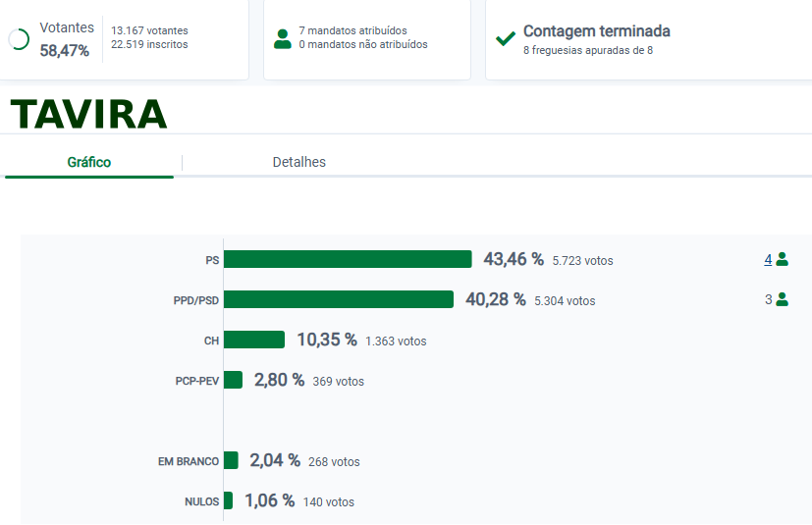Click the EM BRANCO result bar

231,461
